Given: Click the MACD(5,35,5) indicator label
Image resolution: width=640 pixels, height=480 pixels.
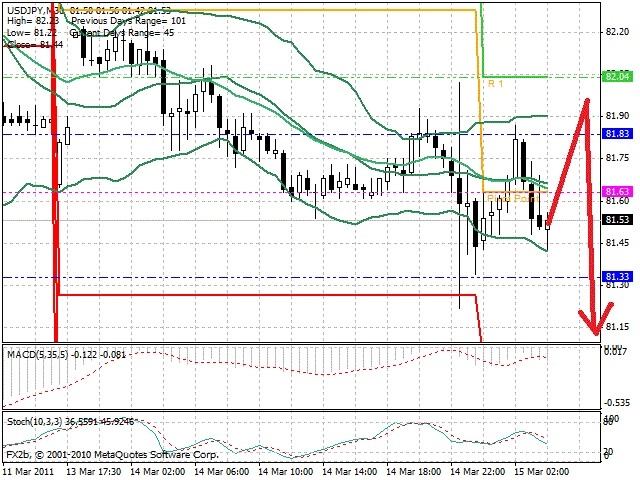Looking at the screenshot, I should point(37,354).
